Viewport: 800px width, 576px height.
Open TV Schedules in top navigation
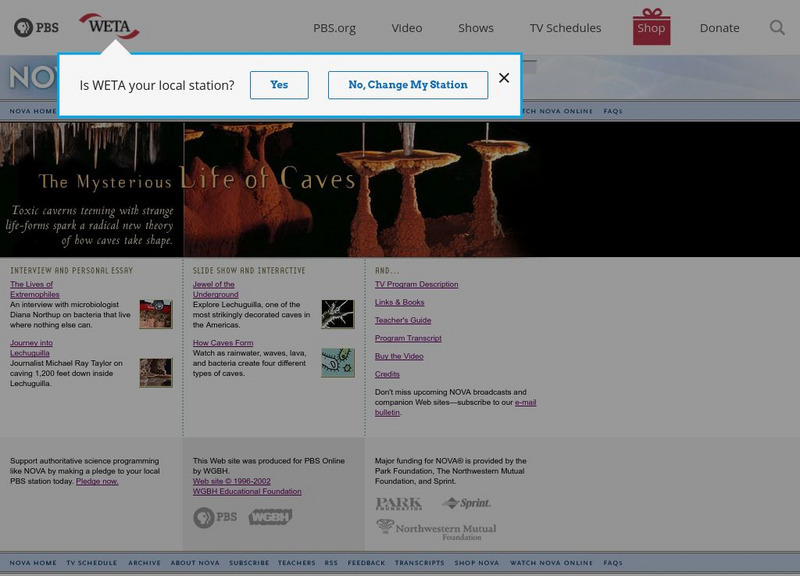tap(565, 27)
